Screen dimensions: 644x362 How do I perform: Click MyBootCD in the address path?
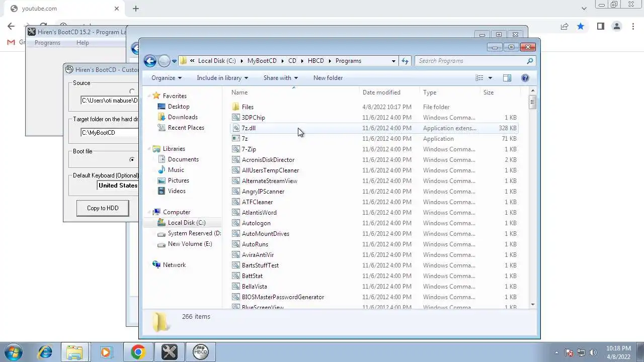(x=262, y=61)
